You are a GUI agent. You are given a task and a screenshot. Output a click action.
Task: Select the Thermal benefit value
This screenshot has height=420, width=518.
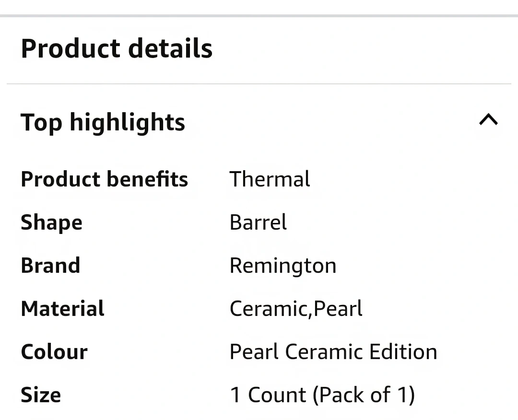coord(270,179)
